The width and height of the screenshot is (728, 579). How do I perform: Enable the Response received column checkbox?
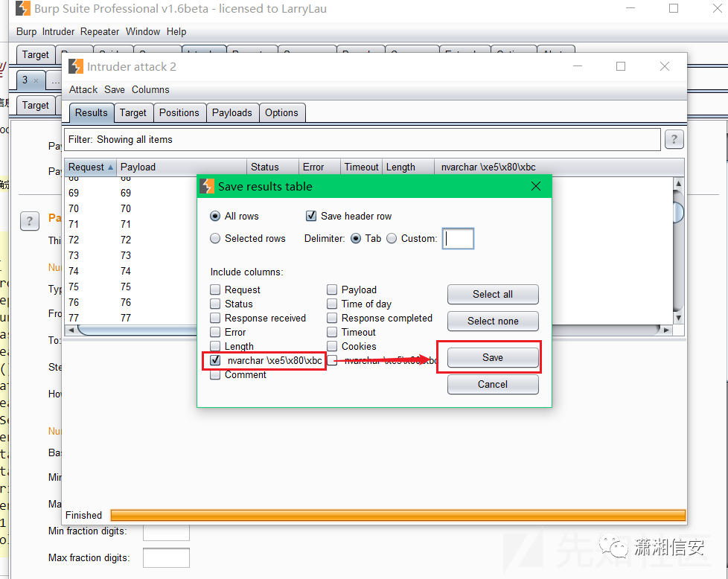[215, 318]
